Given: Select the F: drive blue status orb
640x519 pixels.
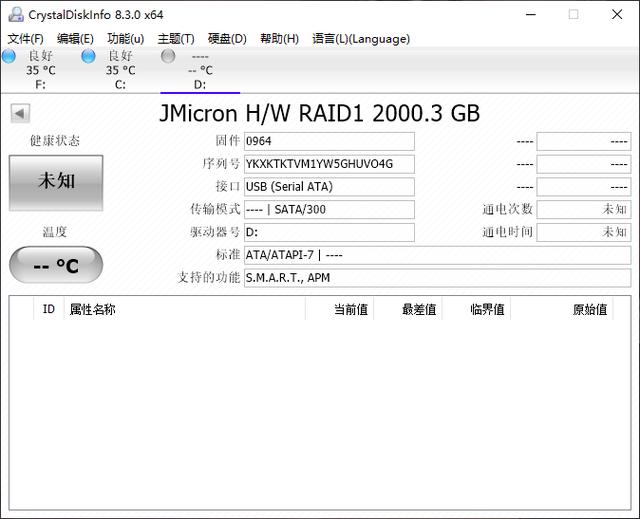Looking at the screenshot, I should (x=9, y=56).
